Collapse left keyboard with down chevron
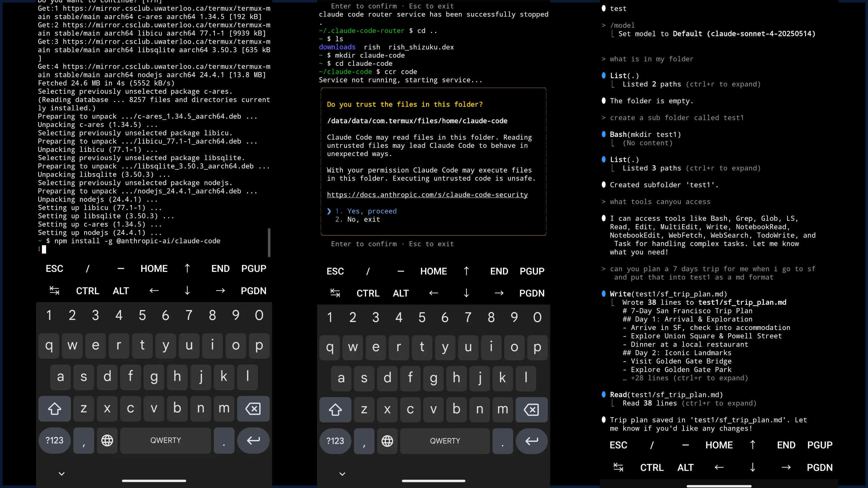Screen dimensions: 868x488 (x=61, y=473)
